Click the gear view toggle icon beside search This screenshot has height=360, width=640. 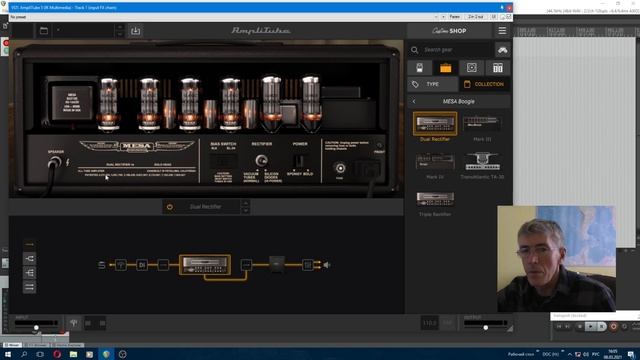(502, 50)
